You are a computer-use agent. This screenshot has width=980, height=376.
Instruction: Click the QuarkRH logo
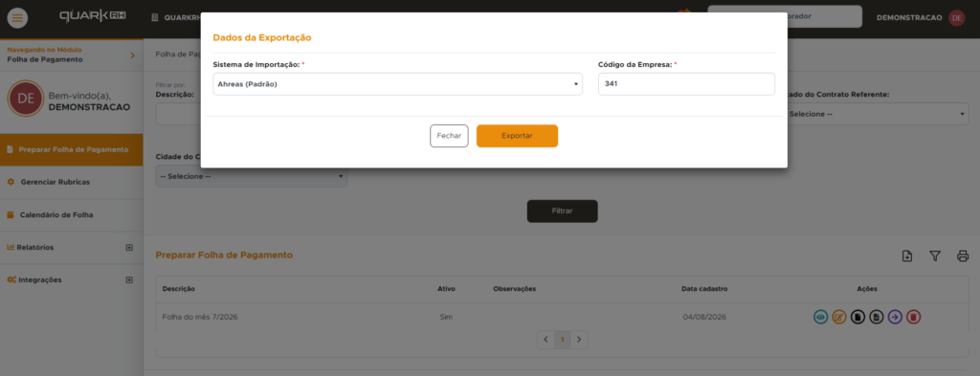[x=93, y=17]
